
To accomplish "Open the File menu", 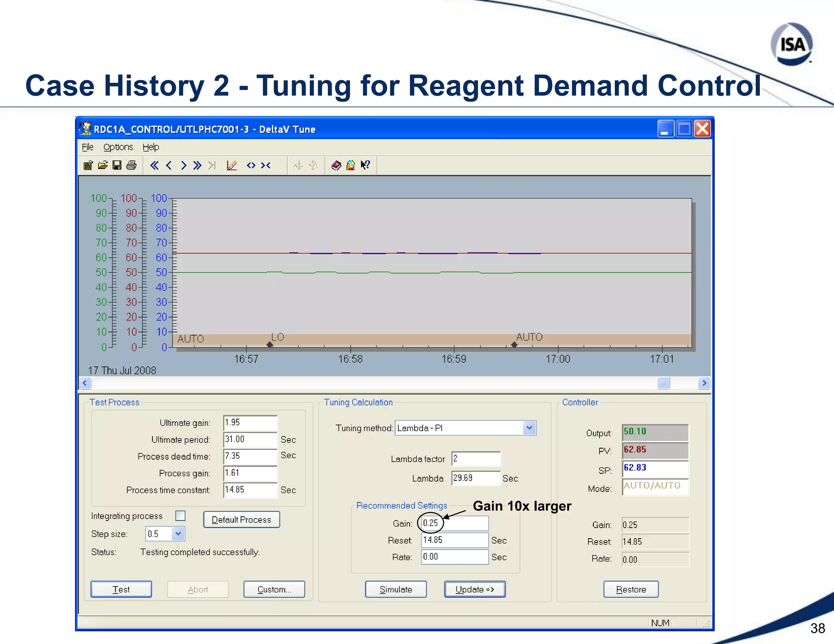I will click(x=88, y=147).
